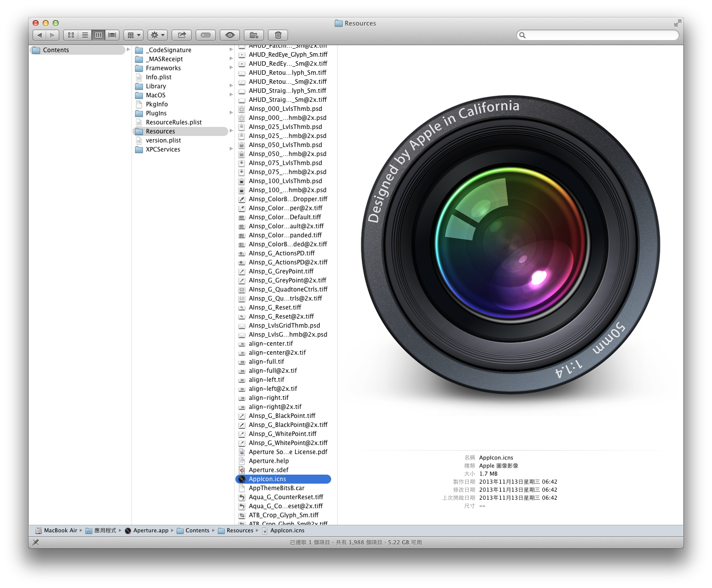This screenshot has width=712, height=588.
Task: Select the PlugIns folder
Action: coord(156,113)
